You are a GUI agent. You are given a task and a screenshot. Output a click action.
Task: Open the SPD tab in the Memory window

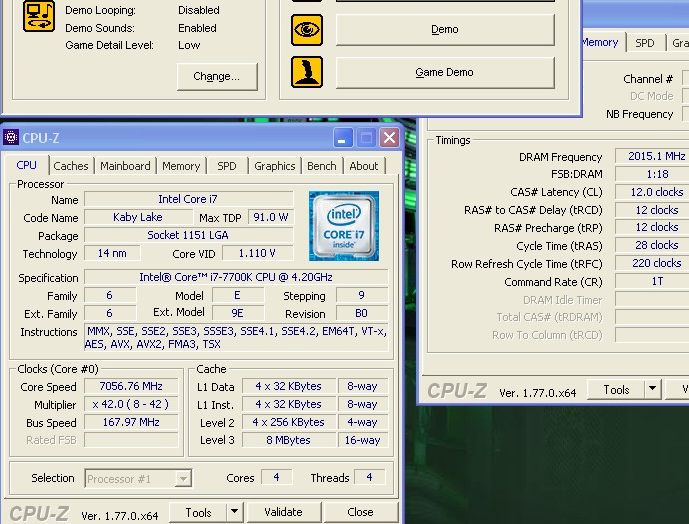click(645, 43)
